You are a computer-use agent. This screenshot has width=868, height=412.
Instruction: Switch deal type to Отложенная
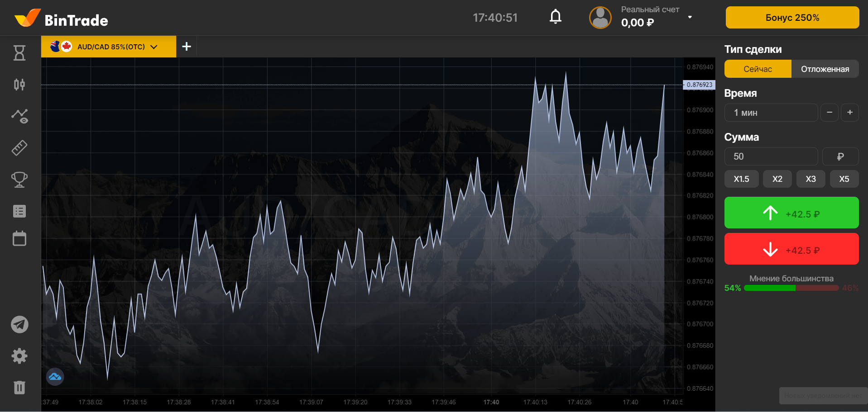(825, 69)
